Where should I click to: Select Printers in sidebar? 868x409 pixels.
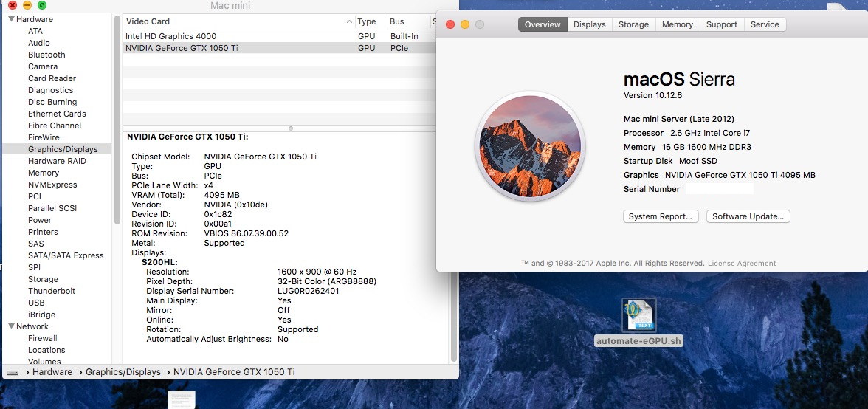click(43, 232)
